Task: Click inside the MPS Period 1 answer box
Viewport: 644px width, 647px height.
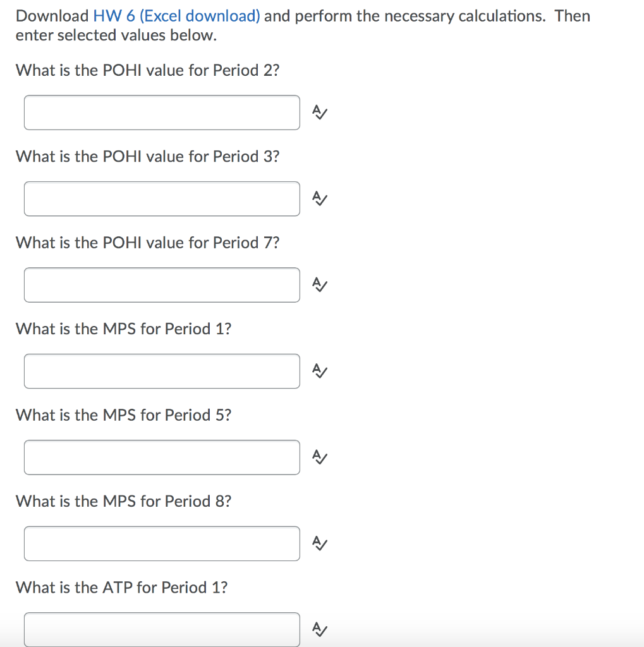Action: pos(162,371)
